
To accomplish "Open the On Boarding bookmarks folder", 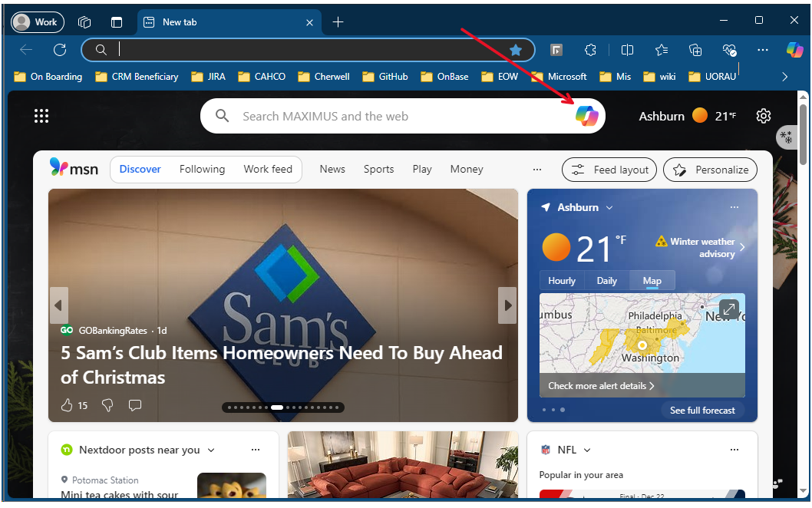I will pyautogui.click(x=48, y=77).
